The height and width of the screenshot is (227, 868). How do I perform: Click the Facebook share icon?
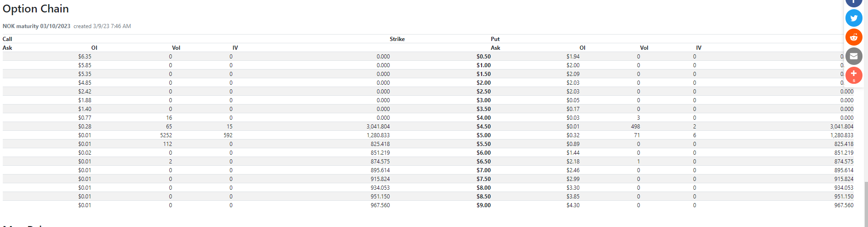[x=854, y=2]
